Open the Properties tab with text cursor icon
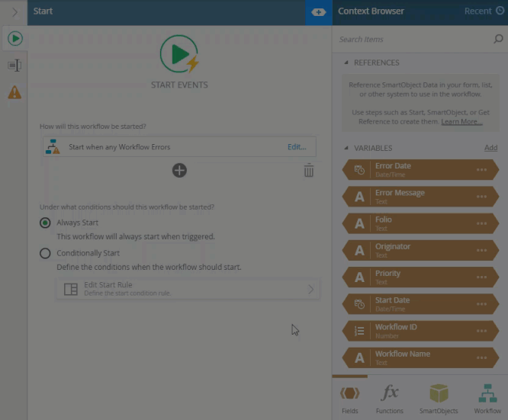Image resolution: width=508 pixels, height=420 pixels. [14, 66]
